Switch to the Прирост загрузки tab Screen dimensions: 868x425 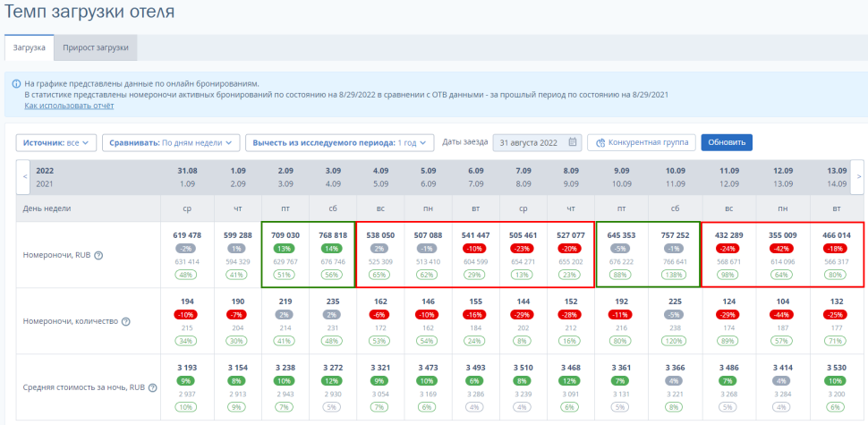(95, 47)
